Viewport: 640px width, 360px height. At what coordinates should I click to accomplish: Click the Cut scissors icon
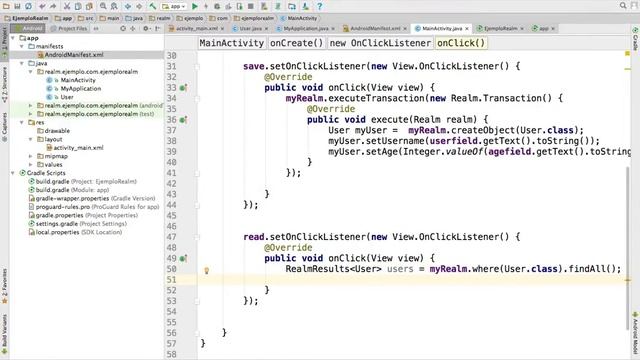point(67,6)
